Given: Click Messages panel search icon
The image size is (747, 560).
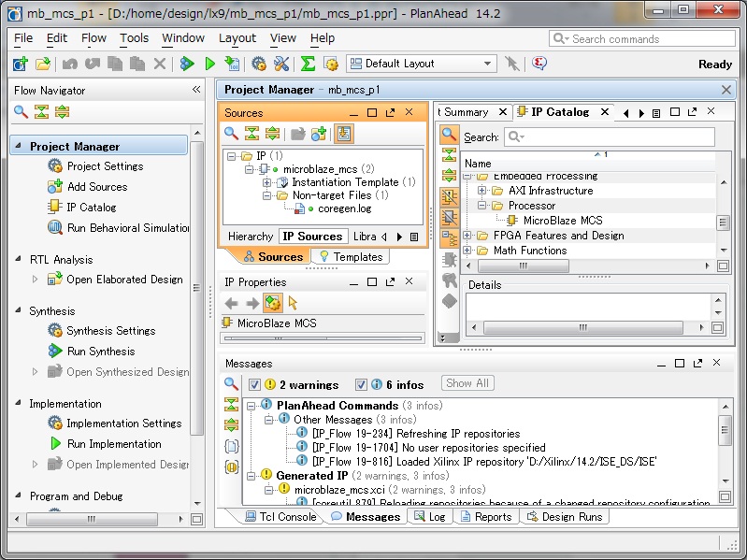Looking at the screenshot, I should (231, 383).
